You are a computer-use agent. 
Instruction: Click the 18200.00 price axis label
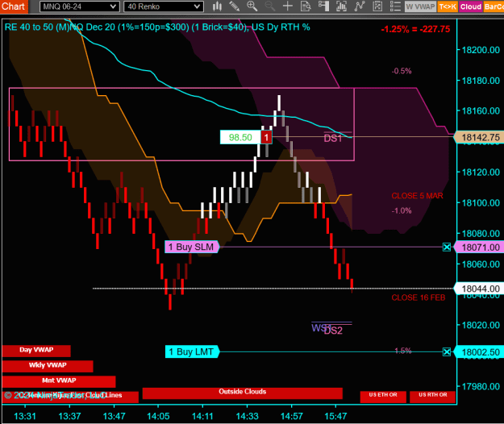(x=481, y=50)
